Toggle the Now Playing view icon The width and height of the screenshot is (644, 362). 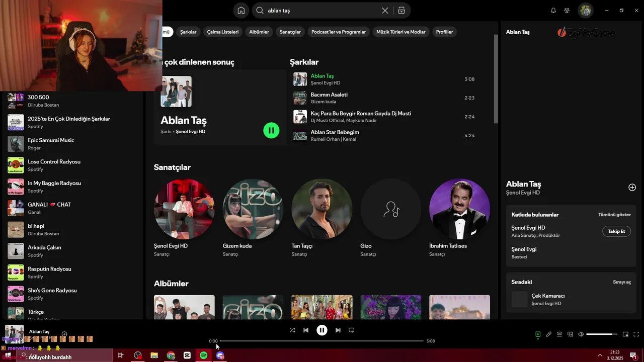(x=538, y=334)
